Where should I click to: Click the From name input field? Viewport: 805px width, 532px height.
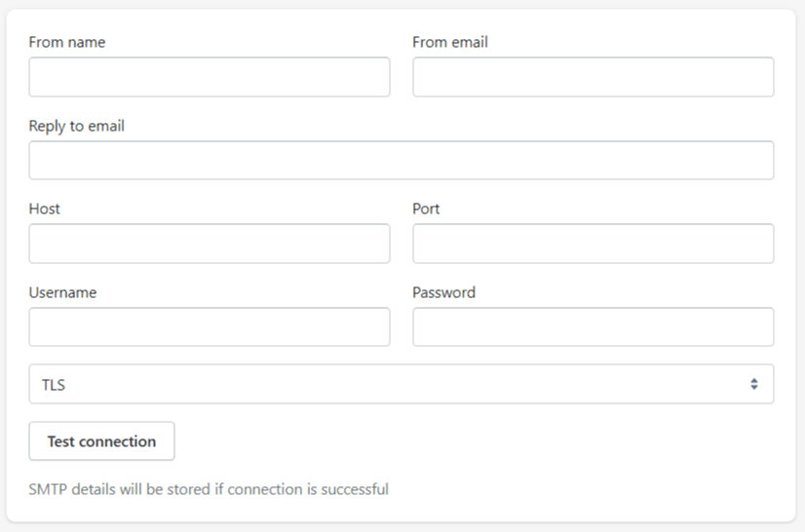(x=209, y=77)
